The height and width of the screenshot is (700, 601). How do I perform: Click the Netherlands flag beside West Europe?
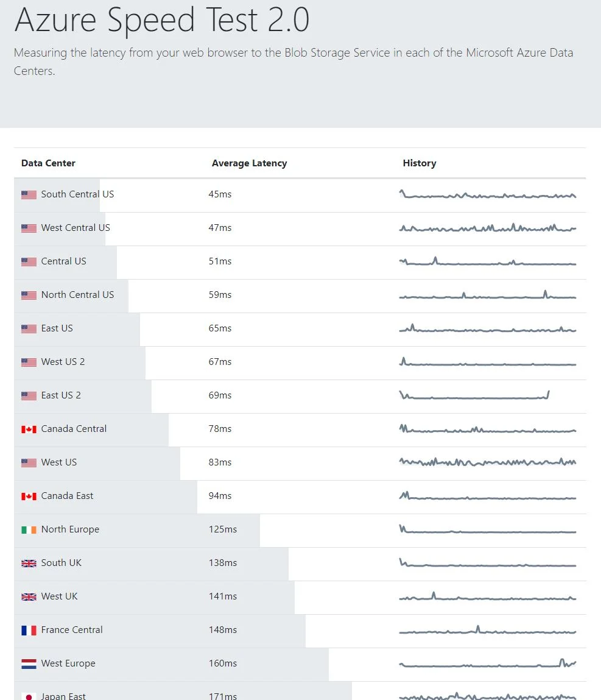click(29, 664)
